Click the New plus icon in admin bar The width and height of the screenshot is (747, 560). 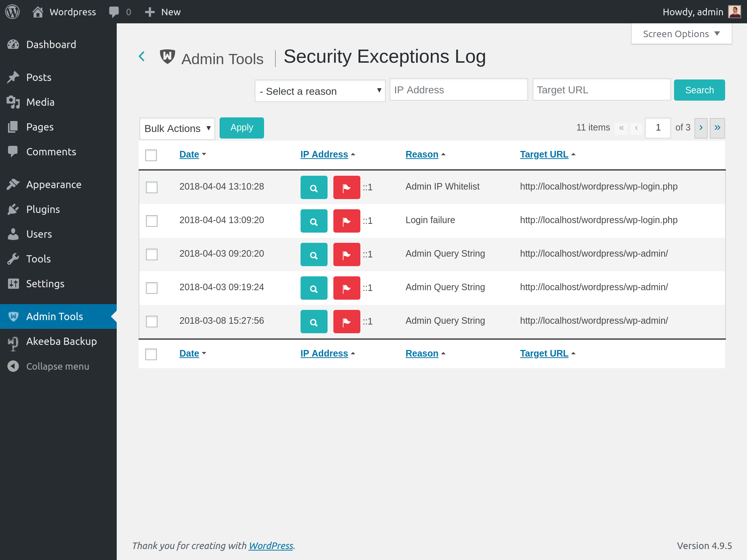(150, 12)
